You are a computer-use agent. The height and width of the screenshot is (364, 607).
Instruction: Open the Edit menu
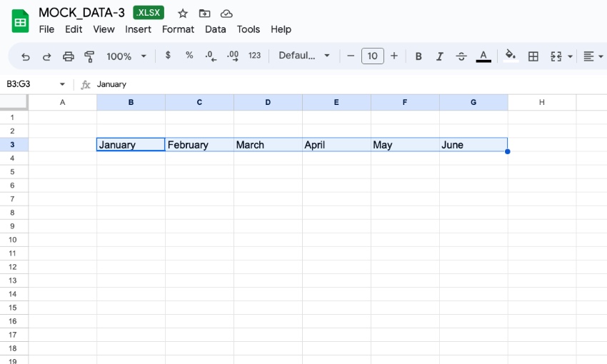74,29
